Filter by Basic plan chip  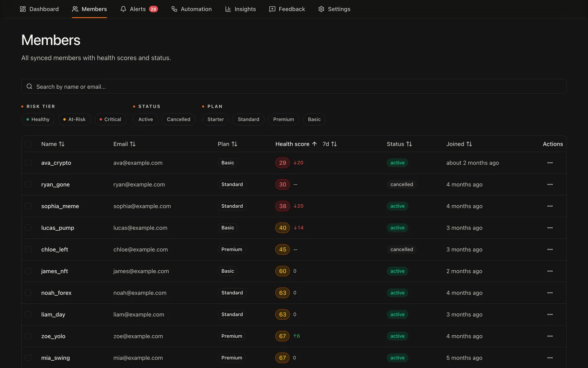[314, 119]
